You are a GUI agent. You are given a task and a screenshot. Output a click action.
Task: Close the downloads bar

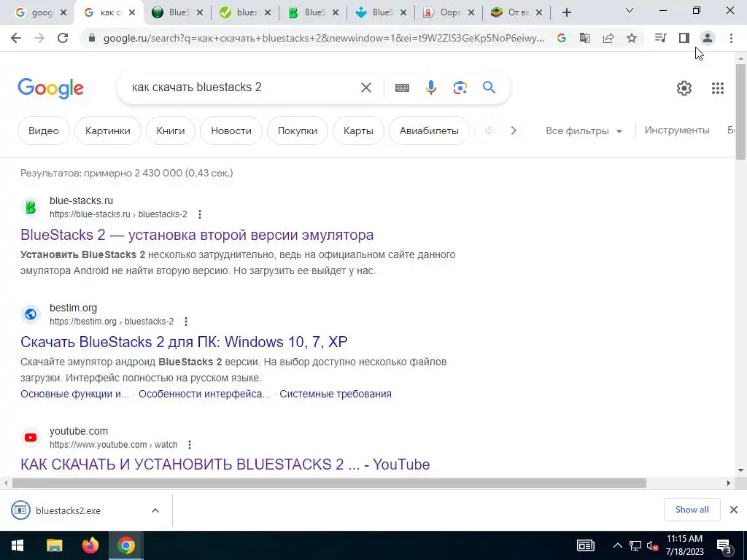(734, 510)
